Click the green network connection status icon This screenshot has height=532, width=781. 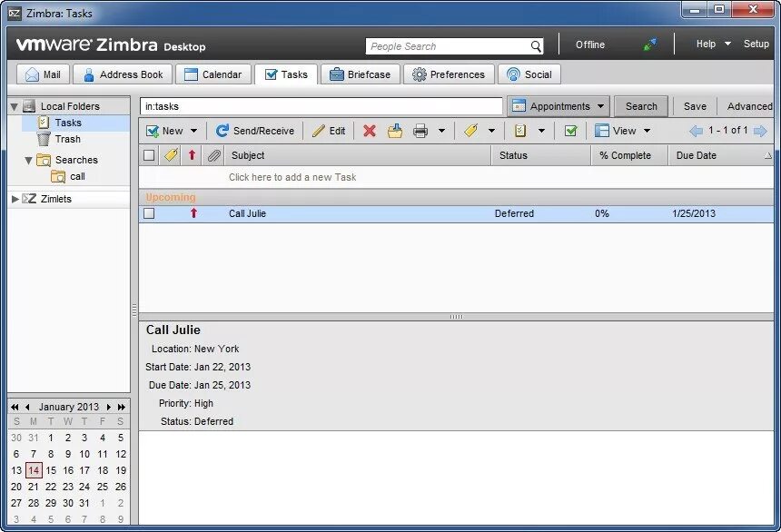[650, 44]
